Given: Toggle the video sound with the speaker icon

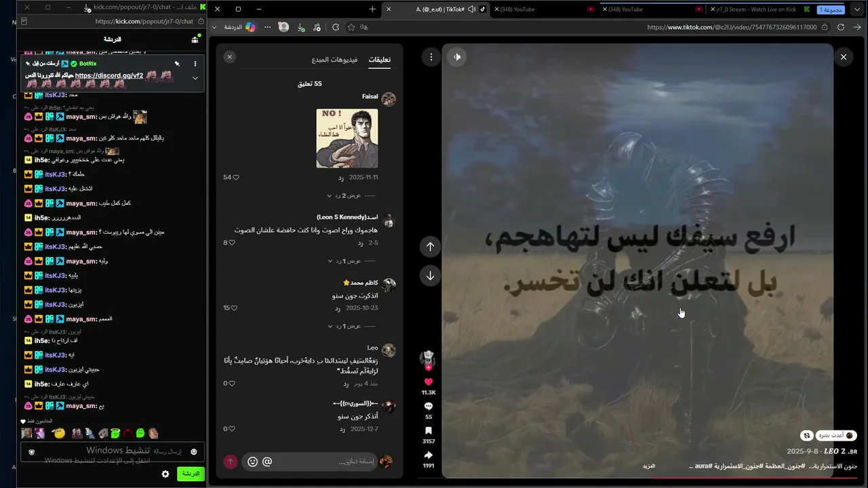Looking at the screenshot, I should click(457, 57).
